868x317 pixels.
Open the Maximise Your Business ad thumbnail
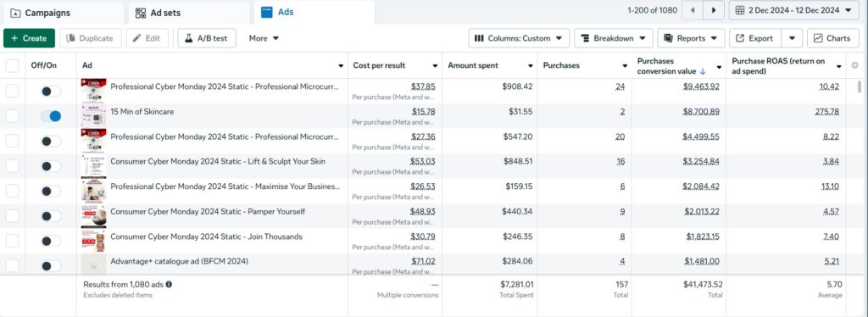coord(93,191)
